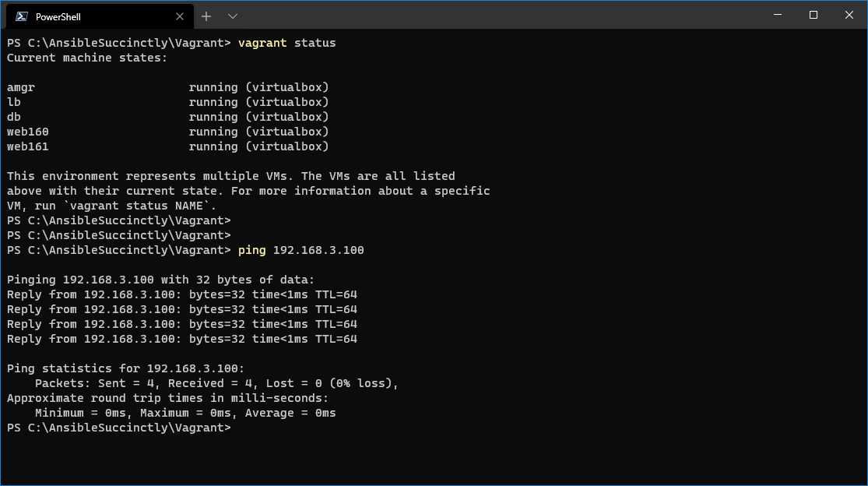Close the PowerShell tab with its X button
Screen dimensions: 868x486
point(180,16)
